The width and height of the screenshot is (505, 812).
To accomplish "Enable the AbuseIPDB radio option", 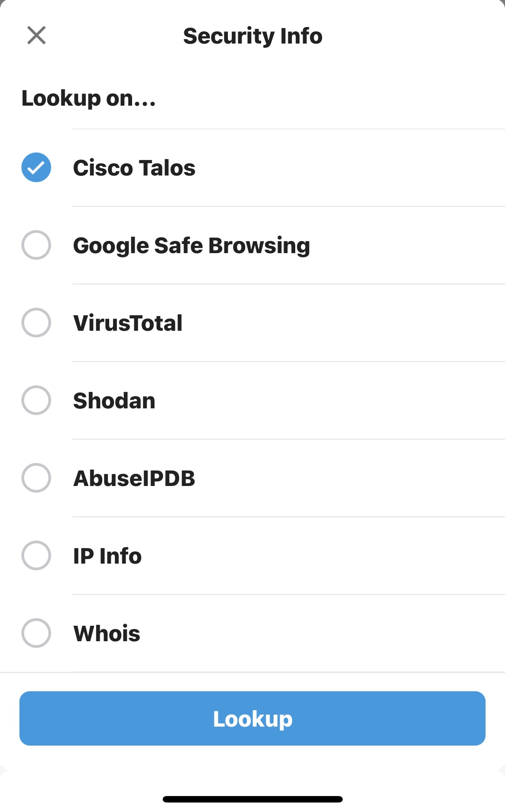I will [x=36, y=478].
